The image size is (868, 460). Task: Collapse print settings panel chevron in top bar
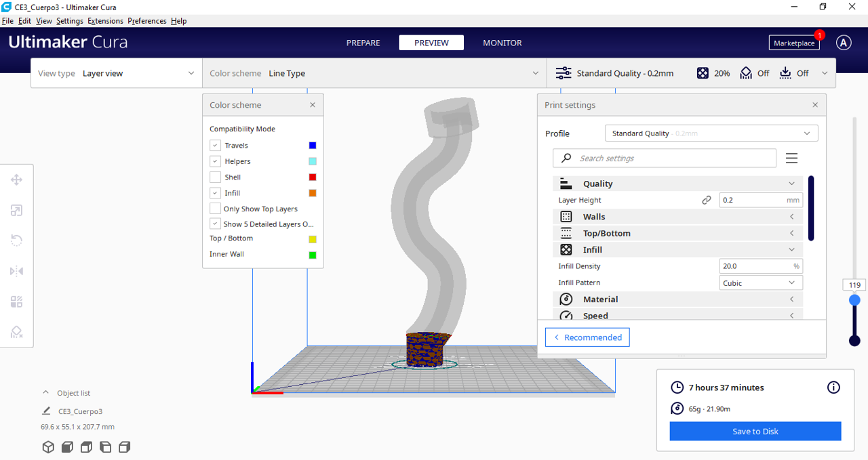click(825, 73)
